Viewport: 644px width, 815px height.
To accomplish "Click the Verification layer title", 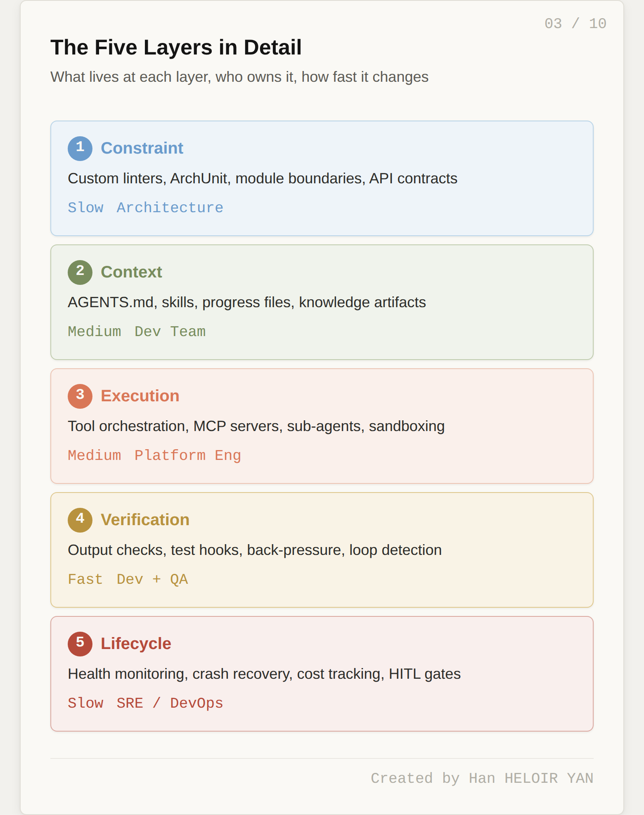I will pos(145,520).
